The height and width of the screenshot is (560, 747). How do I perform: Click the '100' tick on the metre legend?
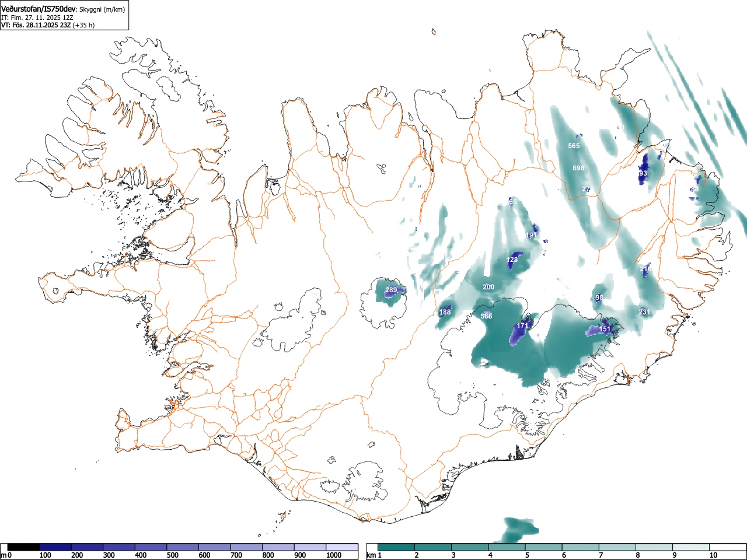click(45, 555)
